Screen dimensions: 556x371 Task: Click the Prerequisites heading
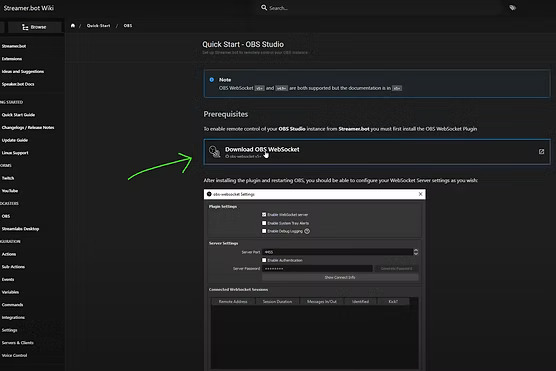(x=226, y=114)
